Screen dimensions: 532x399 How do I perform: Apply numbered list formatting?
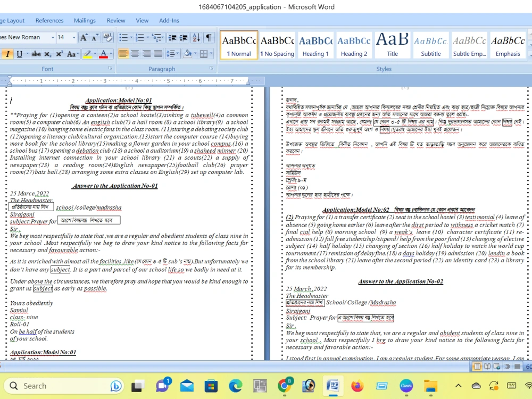pos(140,37)
